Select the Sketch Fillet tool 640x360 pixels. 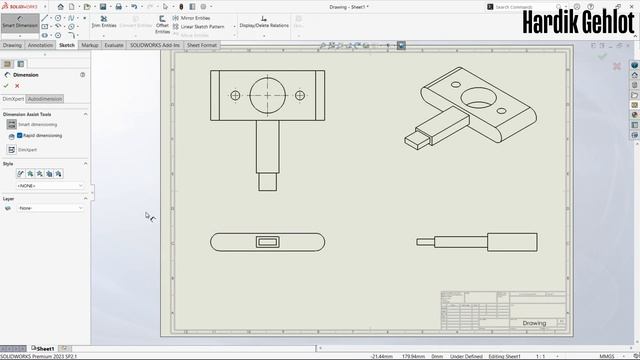pyautogui.click(x=71, y=36)
